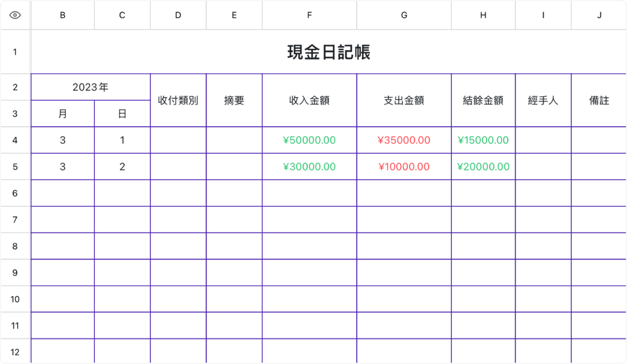Click the month cell in row 4
Viewport: 627px width, 364px height.
(x=63, y=140)
